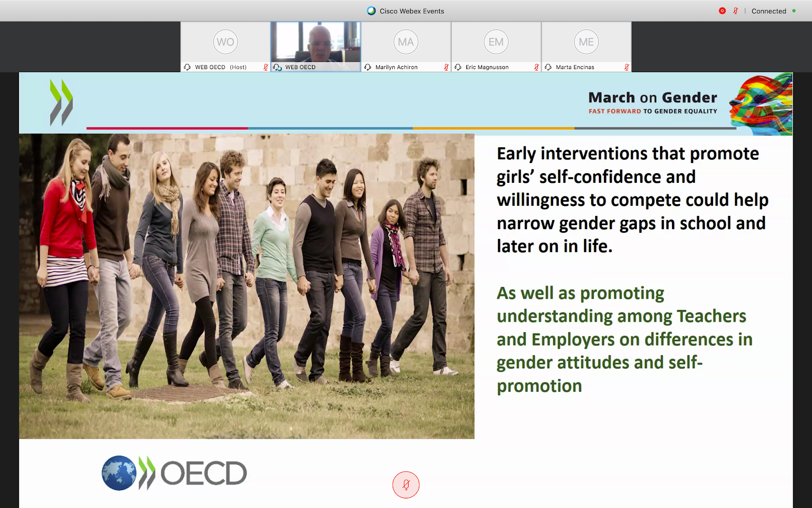
Task: Select Marta Encinas's participant tile
Action: (x=586, y=47)
